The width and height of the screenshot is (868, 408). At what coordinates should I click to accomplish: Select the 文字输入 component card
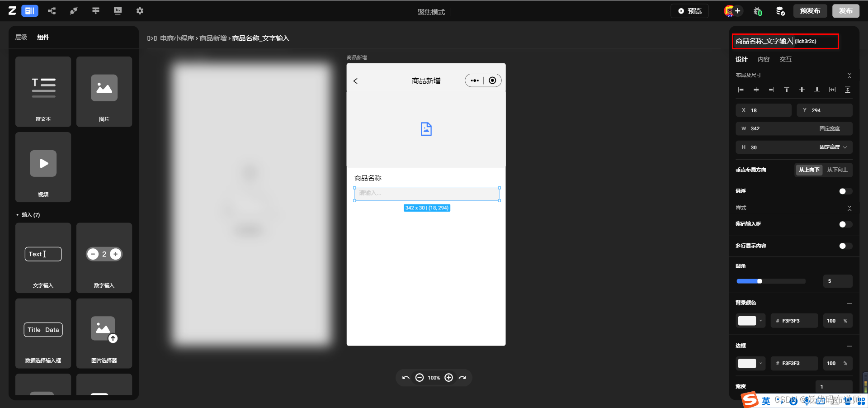point(43,258)
